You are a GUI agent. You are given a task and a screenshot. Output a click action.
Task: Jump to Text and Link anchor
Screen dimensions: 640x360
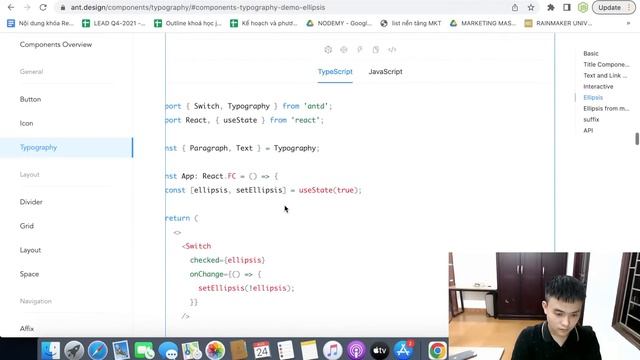click(605, 76)
